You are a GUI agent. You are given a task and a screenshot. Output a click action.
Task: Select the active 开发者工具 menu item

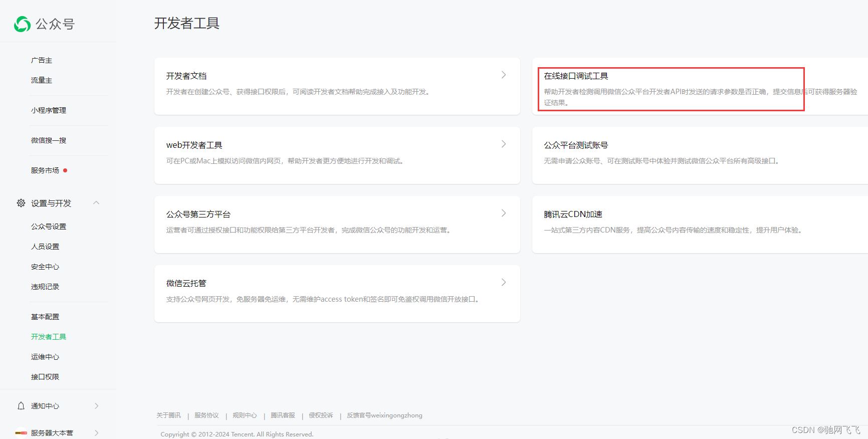tap(49, 337)
